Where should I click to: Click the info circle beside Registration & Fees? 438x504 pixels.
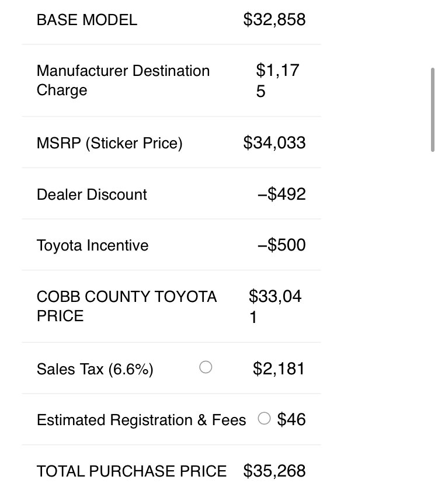(264, 418)
